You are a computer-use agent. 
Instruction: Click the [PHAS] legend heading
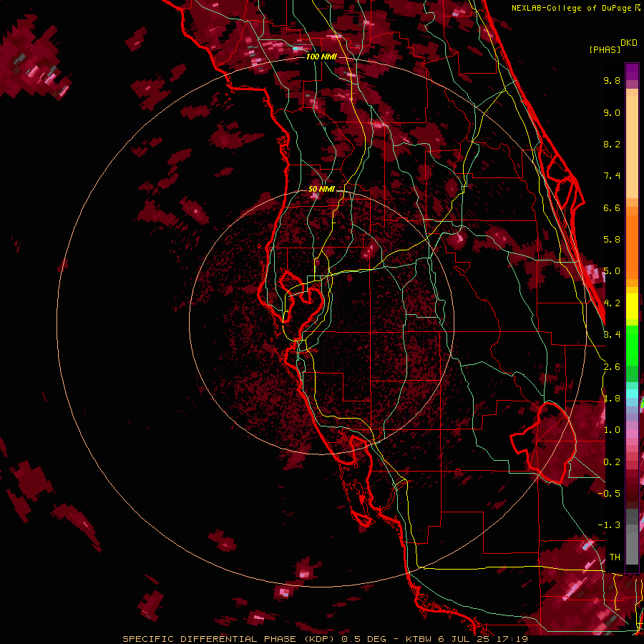tap(605, 49)
